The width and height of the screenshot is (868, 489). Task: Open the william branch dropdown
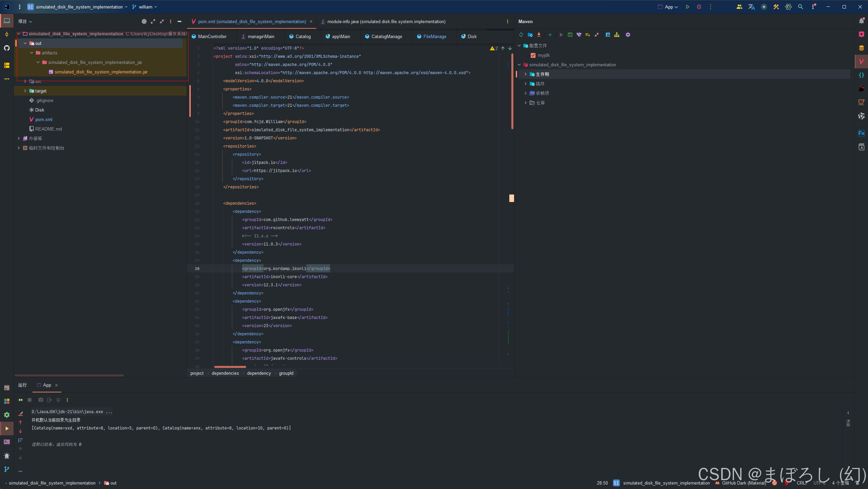point(145,7)
